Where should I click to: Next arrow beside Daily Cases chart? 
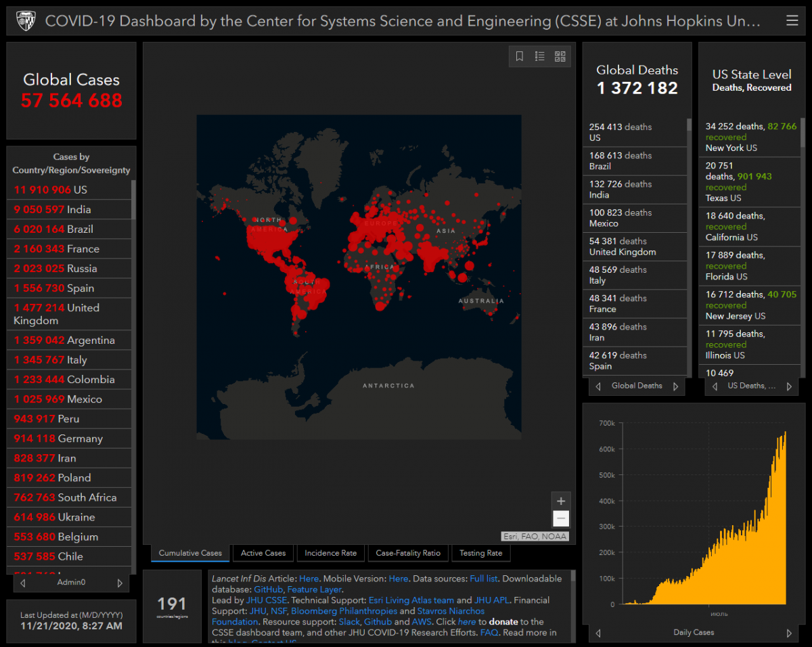789,633
